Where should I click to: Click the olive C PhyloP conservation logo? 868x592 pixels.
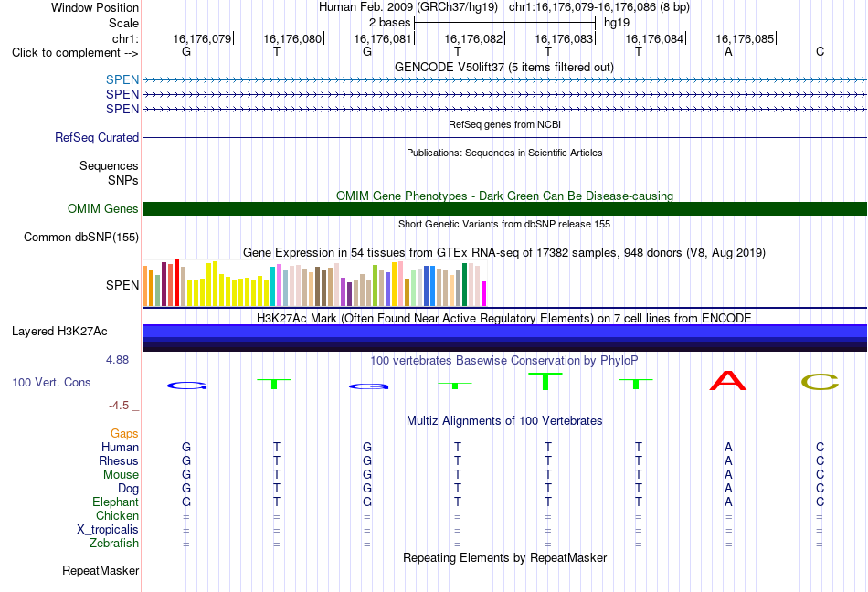(820, 382)
